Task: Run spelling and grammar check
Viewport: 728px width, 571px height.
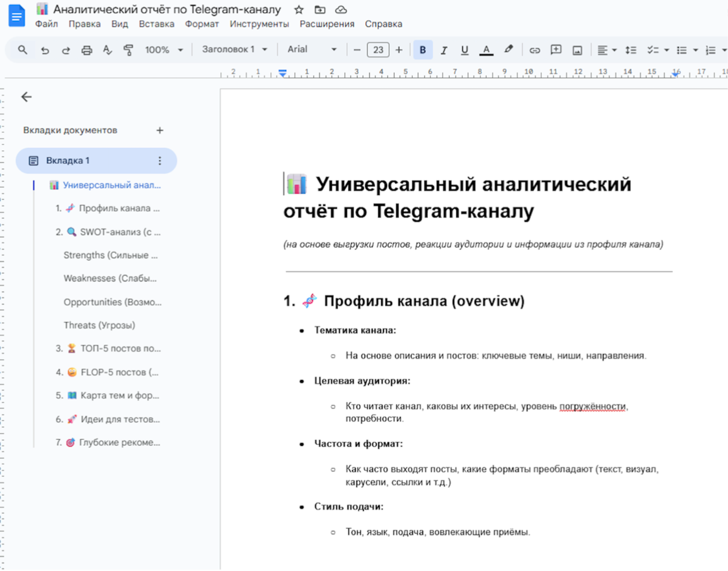Action: click(x=107, y=50)
